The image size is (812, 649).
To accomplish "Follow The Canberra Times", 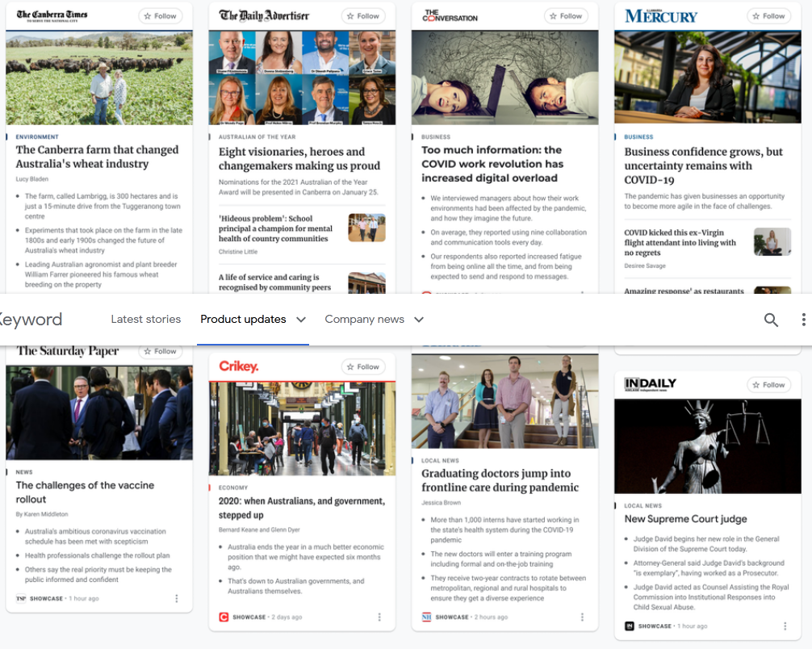I will [160, 16].
